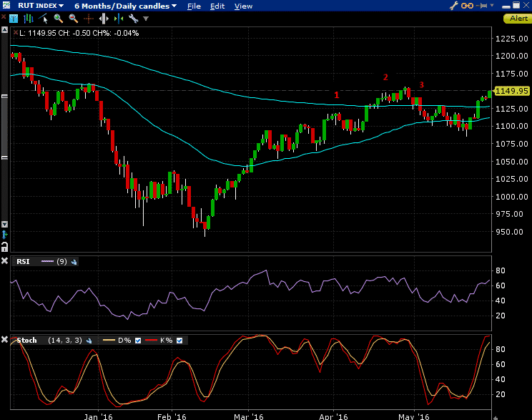This screenshot has width=532, height=420.
Task: Click the Mar '16 date label
Action: tap(249, 416)
